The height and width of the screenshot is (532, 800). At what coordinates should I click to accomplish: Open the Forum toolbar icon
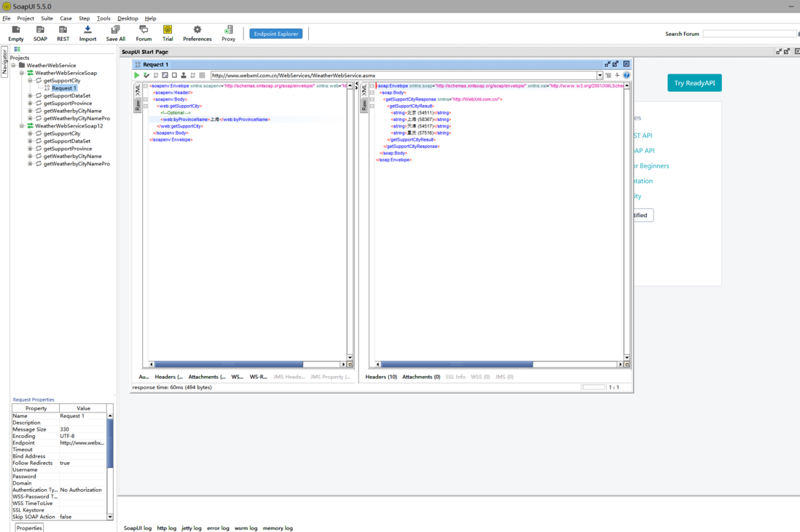coord(144,30)
